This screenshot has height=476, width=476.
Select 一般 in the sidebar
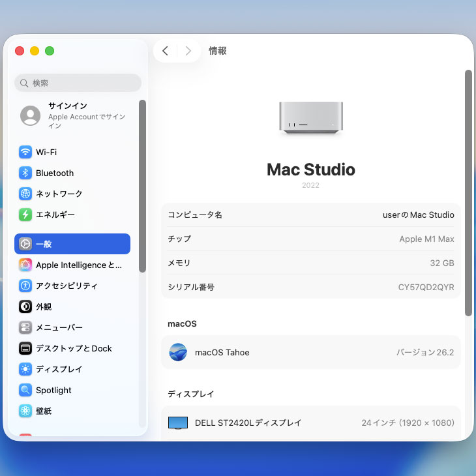pos(72,244)
